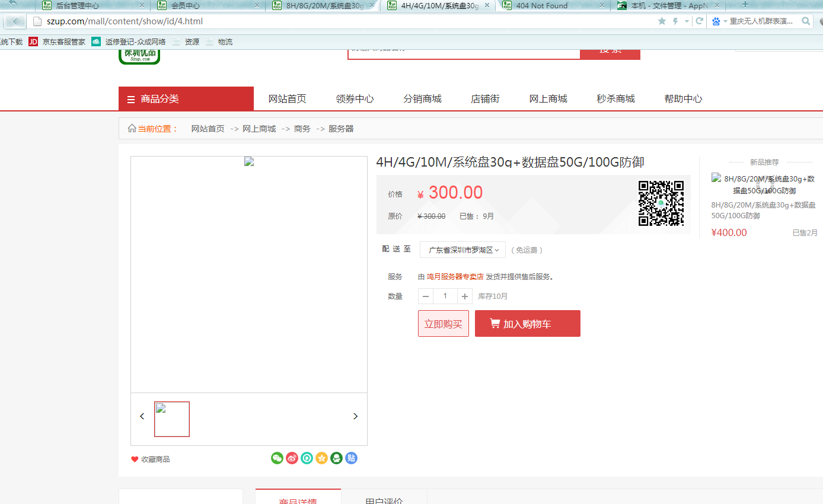Share product via WeChat icon

[x=277, y=458]
